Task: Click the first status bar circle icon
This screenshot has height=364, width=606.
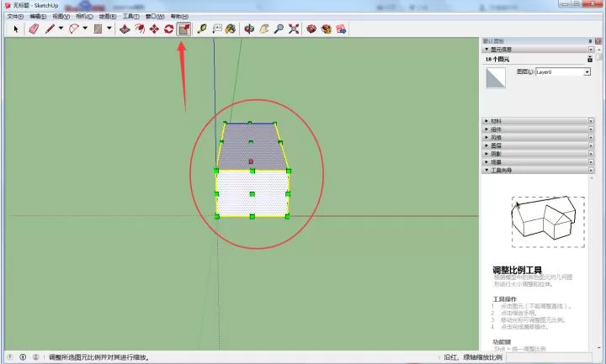Action: pos(10,357)
